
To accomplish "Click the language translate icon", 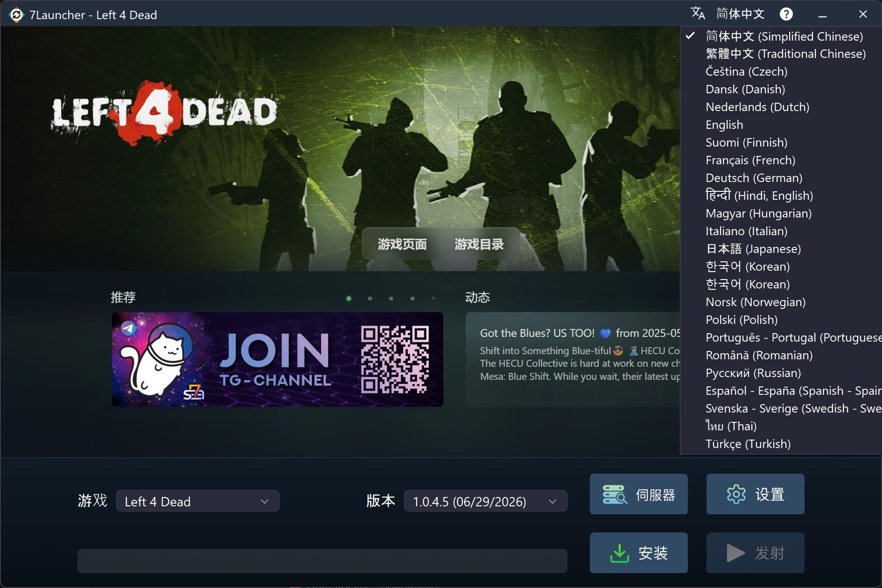I will click(698, 14).
